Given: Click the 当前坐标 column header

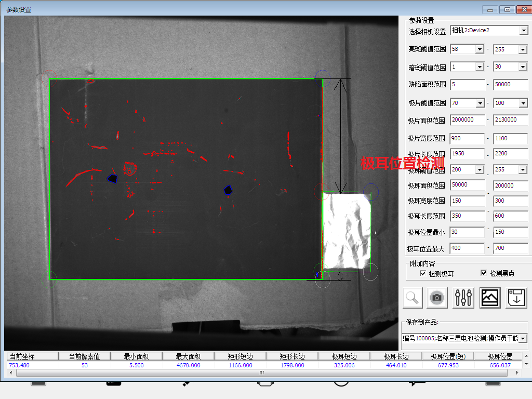Looking at the screenshot, I should tap(32, 356).
